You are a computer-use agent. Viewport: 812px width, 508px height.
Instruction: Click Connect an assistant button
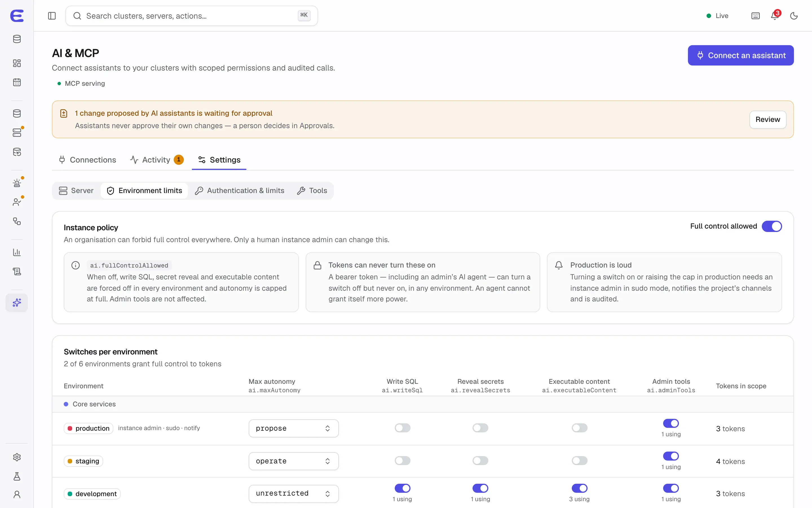[x=741, y=55]
